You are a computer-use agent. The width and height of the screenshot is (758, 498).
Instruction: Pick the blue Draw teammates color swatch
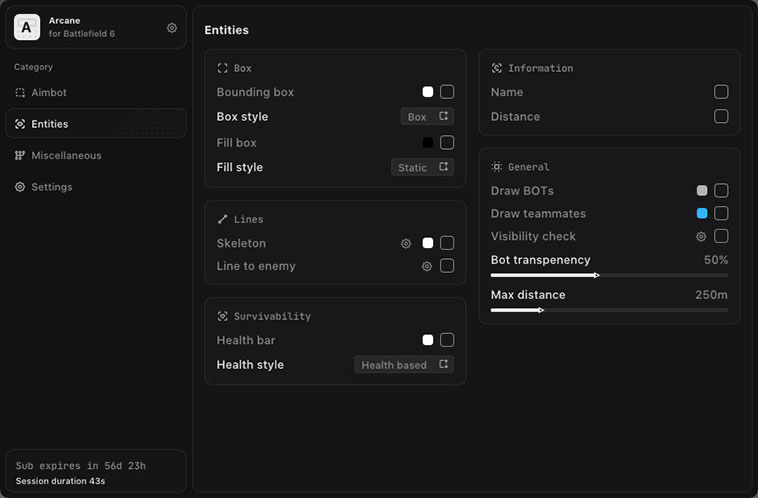pos(702,214)
